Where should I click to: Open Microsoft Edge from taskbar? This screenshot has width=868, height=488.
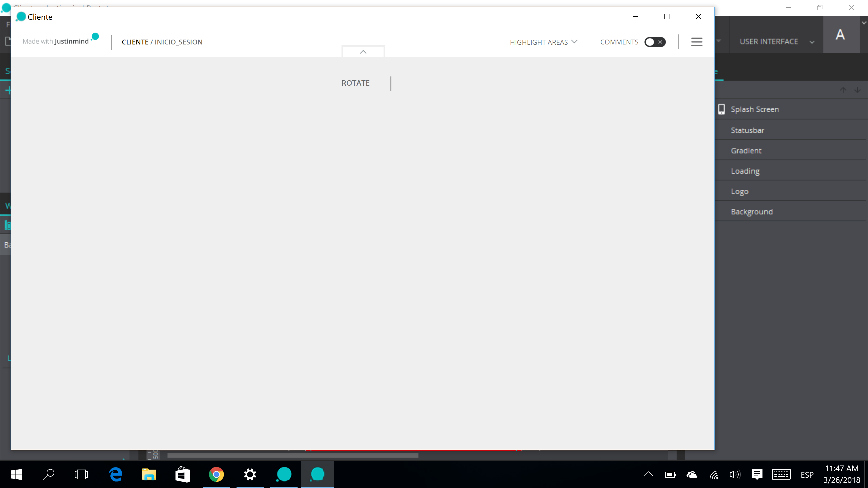116,474
